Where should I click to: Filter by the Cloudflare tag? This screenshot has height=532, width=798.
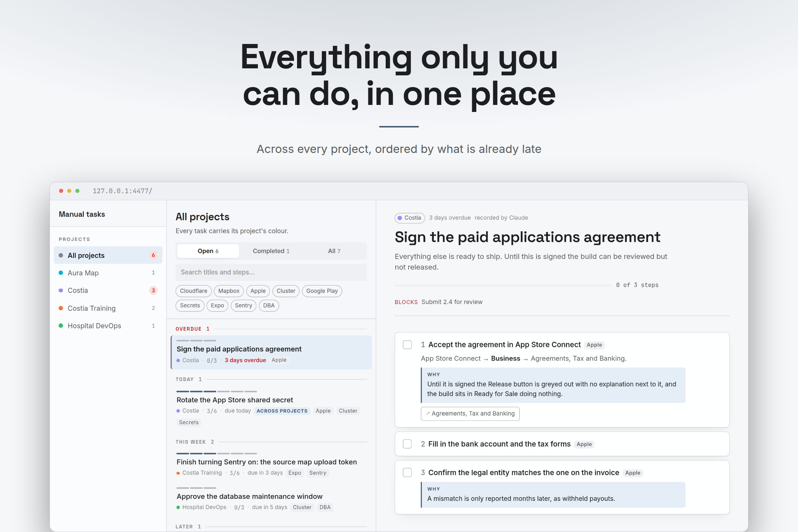[194, 291]
